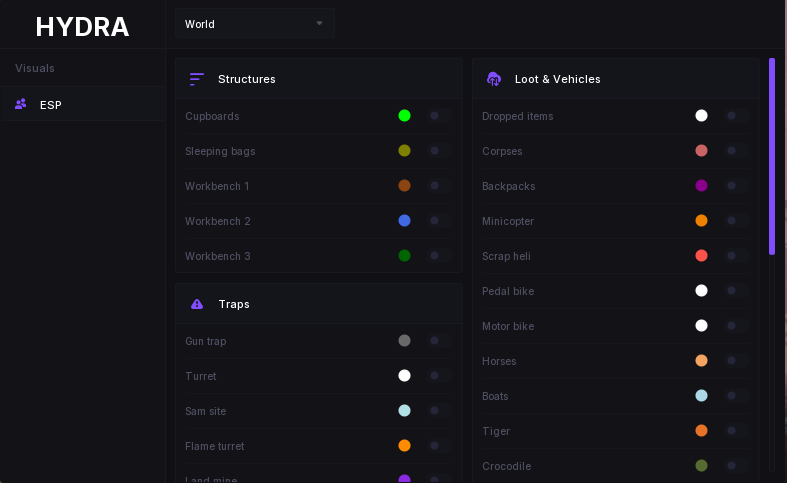Open Turret white color swatch
Viewport: 787px width, 483px height.
click(x=405, y=376)
